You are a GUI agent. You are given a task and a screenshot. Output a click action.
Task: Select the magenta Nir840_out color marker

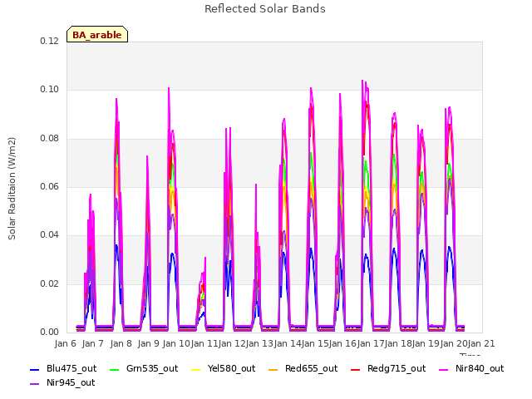coord(443,369)
